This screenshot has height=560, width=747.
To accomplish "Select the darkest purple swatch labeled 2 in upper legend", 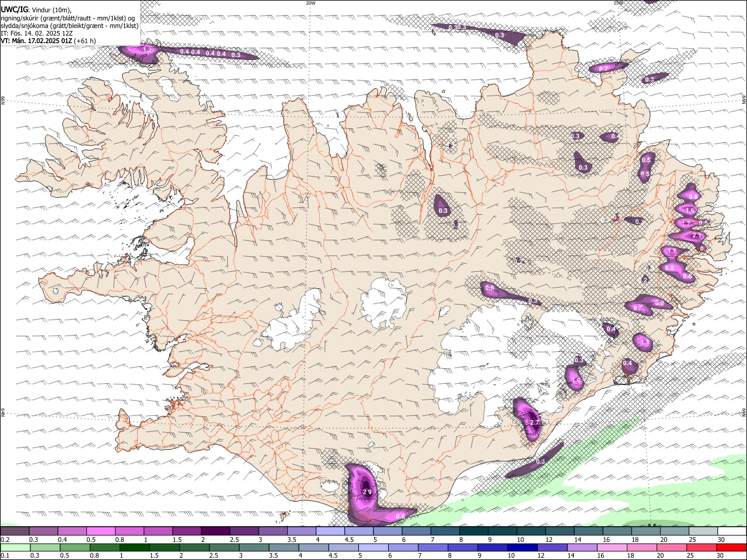I will pyautogui.click(x=215, y=531).
